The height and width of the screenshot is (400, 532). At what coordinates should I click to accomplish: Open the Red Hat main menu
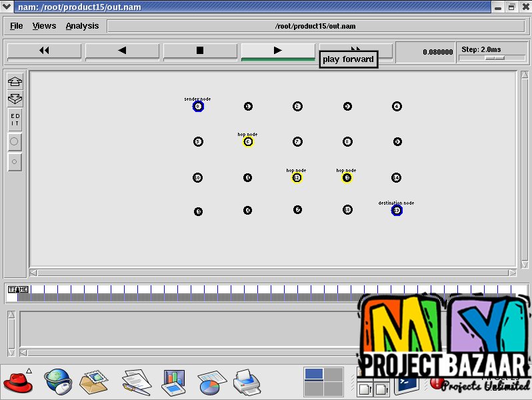tap(17, 381)
